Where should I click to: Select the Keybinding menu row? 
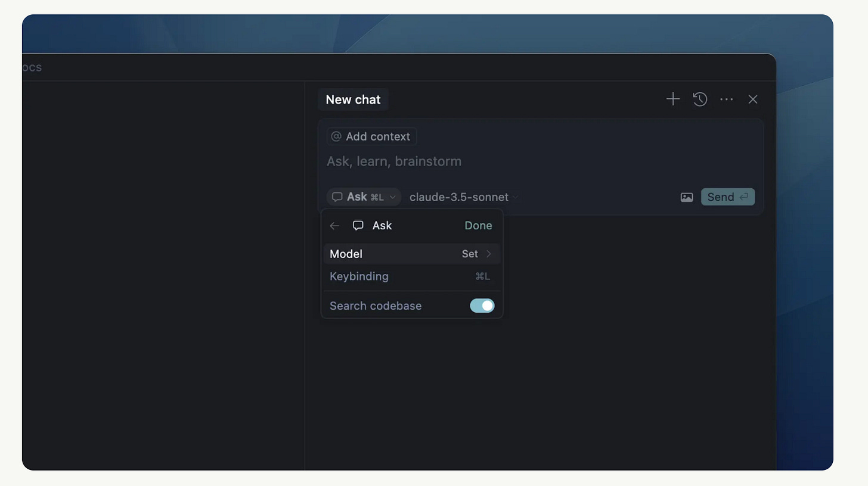412,276
